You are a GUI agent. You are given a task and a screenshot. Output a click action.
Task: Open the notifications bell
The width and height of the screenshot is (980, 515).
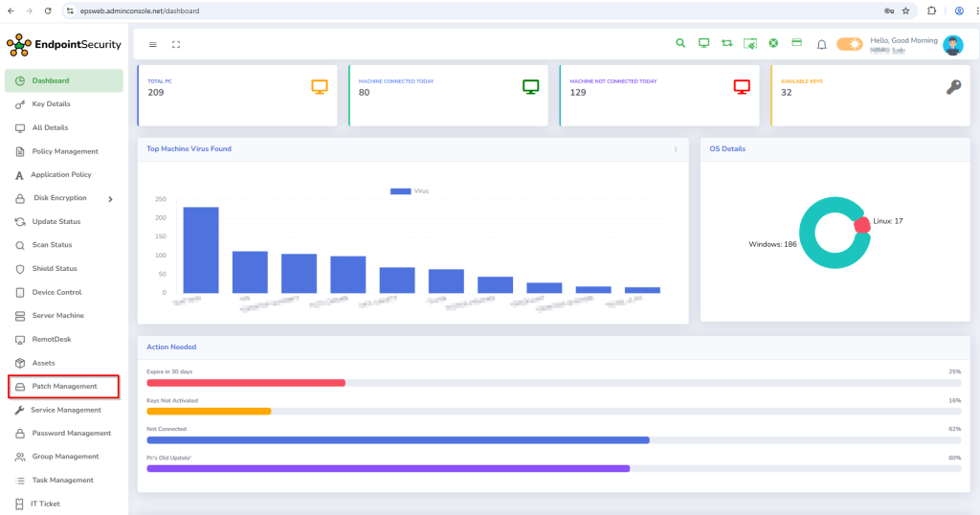[821, 44]
